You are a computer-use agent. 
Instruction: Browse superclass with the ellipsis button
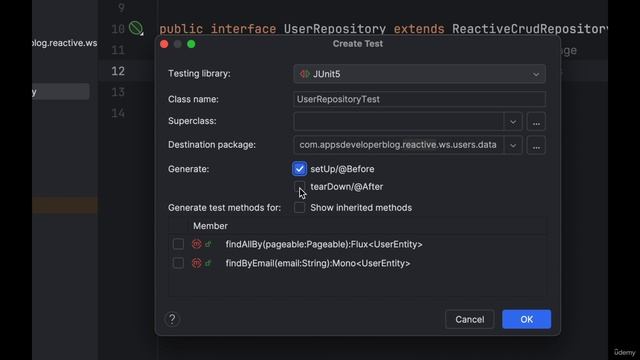pos(536,122)
